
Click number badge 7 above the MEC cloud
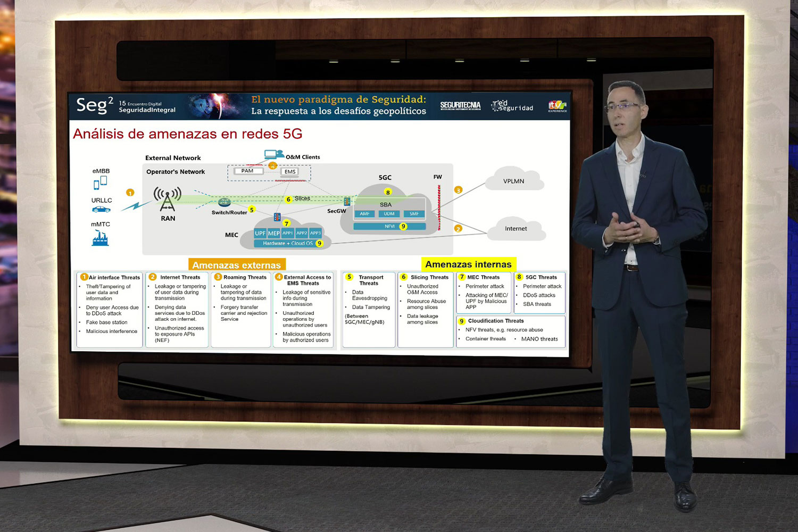pyautogui.click(x=286, y=223)
